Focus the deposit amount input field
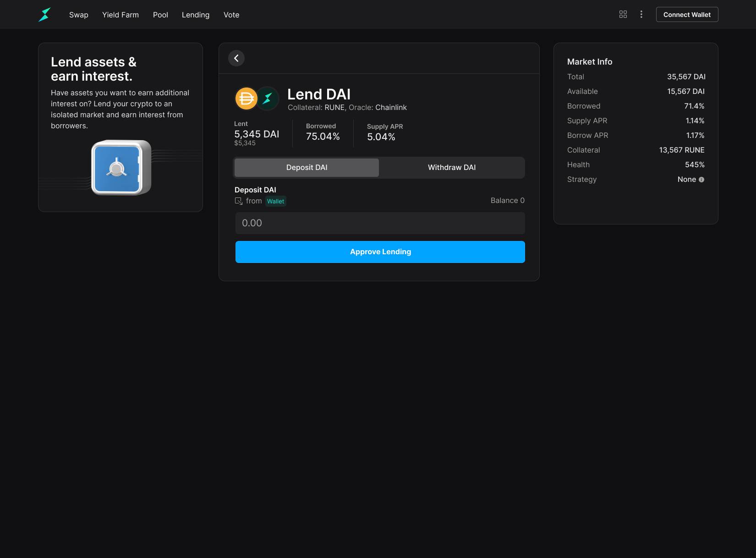This screenshot has width=756, height=558. pos(380,223)
